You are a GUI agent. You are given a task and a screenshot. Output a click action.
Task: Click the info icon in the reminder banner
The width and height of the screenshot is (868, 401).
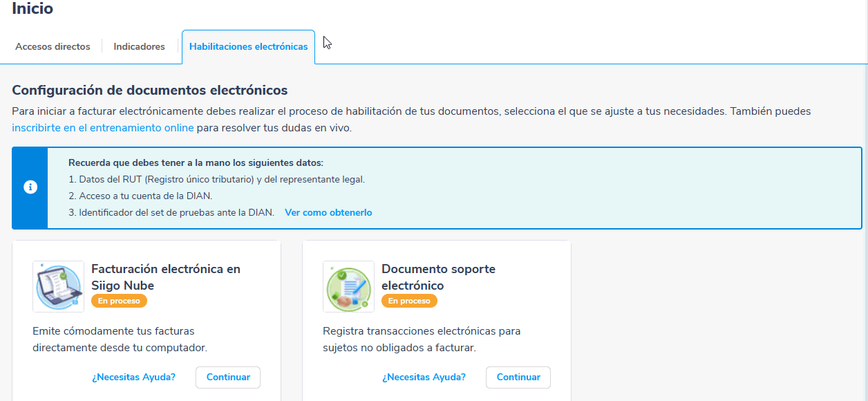[x=30, y=187]
